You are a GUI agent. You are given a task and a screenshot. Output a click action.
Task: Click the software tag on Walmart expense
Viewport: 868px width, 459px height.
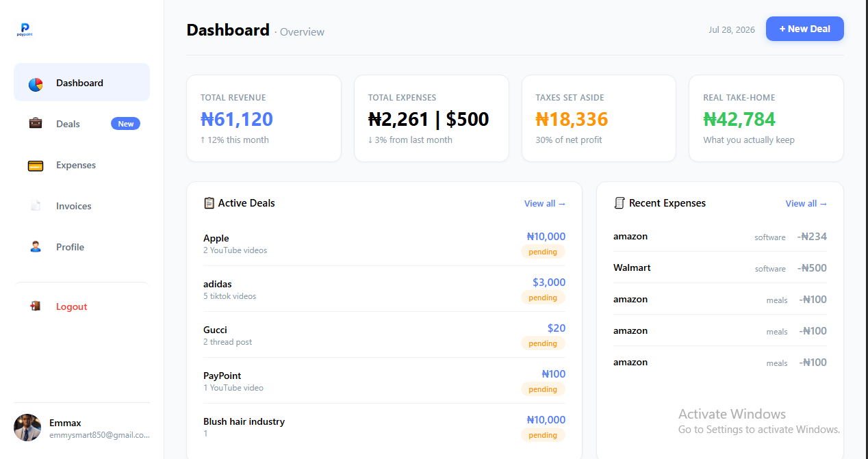tap(770, 269)
